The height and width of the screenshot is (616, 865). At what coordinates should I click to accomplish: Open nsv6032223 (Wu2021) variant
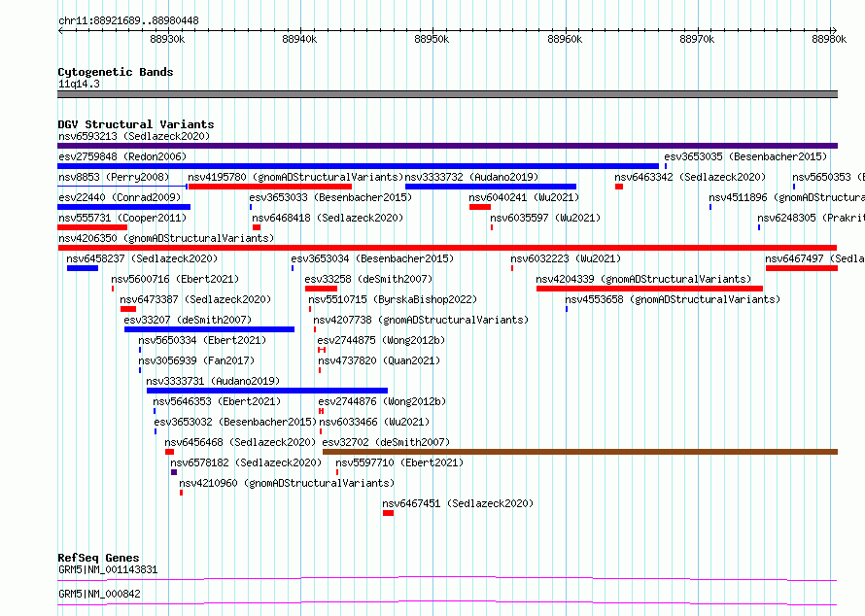tap(566, 258)
